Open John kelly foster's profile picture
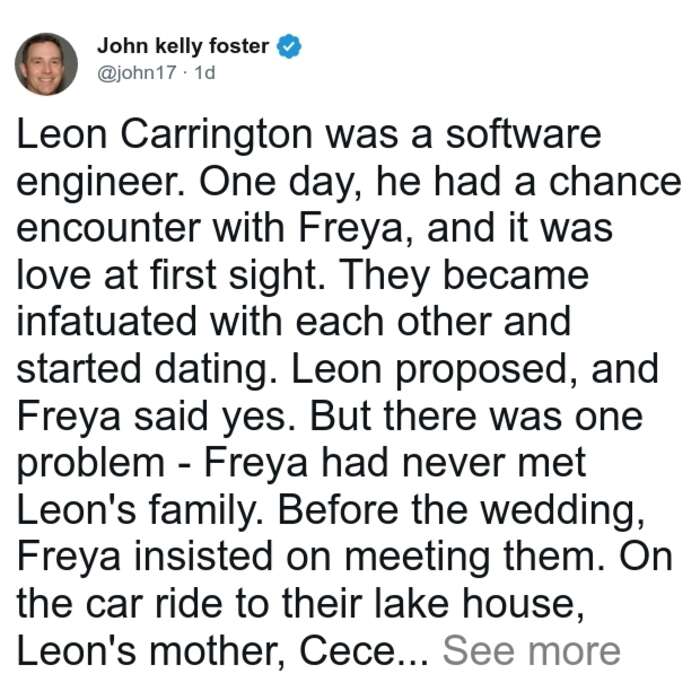The height and width of the screenshot is (700, 700). pos(46,64)
